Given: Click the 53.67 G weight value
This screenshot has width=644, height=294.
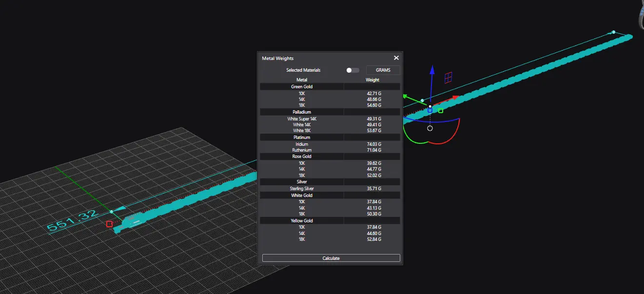Looking at the screenshot, I should point(374,131).
